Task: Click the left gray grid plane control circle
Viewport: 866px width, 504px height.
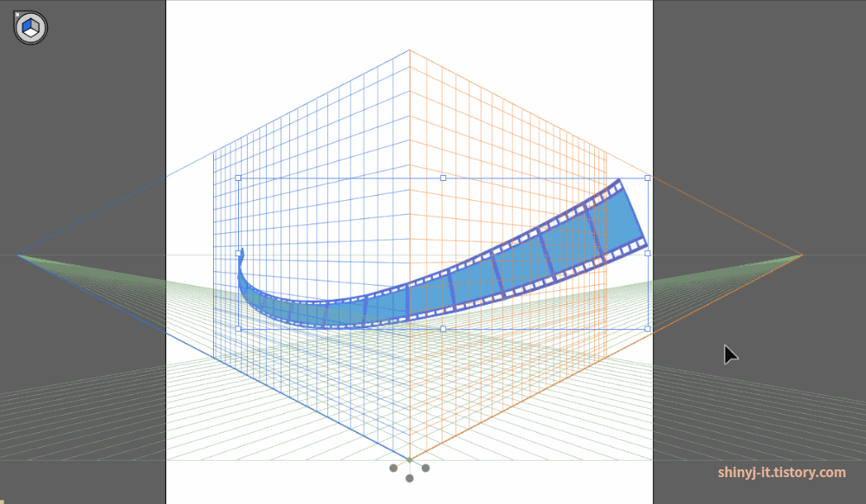Action: pyautogui.click(x=393, y=468)
